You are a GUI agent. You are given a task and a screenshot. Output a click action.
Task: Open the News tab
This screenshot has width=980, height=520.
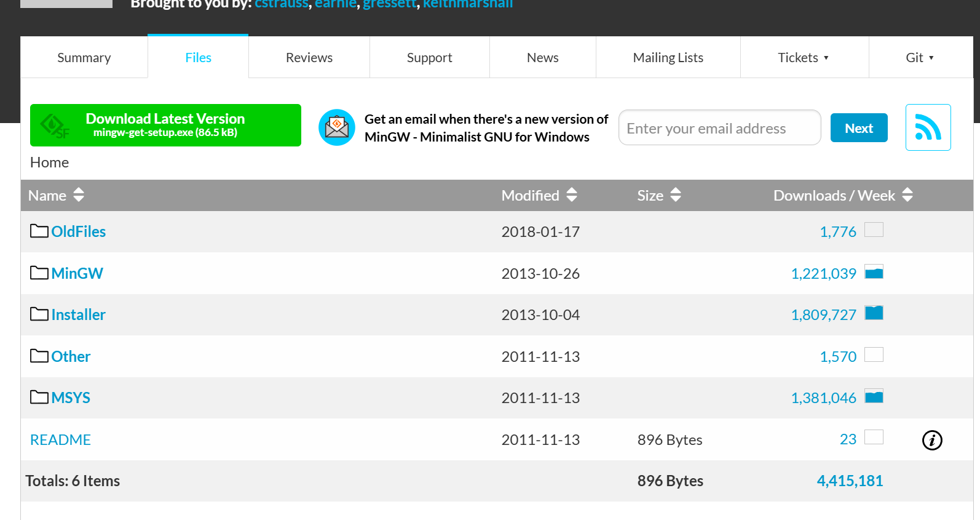click(x=543, y=57)
